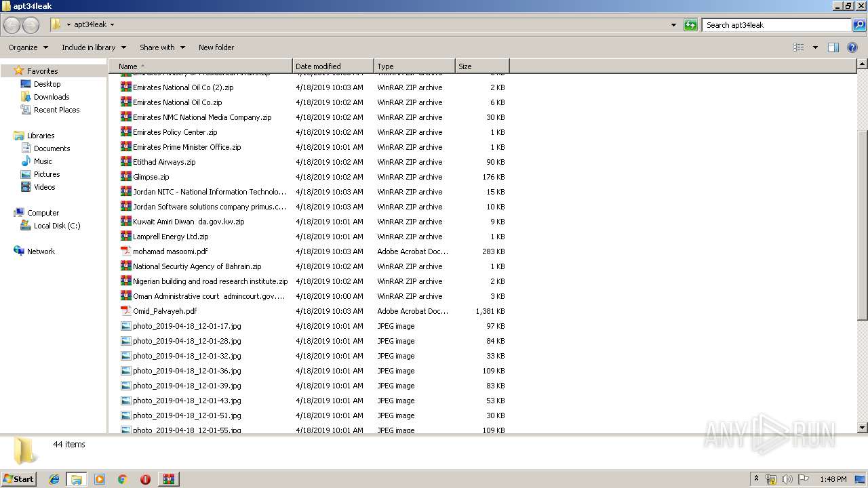Click the Forward navigation arrow button
The width and height of the screenshot is (868, 488).
31,25
